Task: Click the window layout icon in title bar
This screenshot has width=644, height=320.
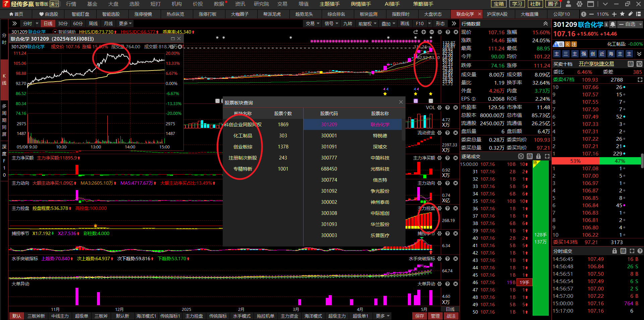Action: (590, 4)
